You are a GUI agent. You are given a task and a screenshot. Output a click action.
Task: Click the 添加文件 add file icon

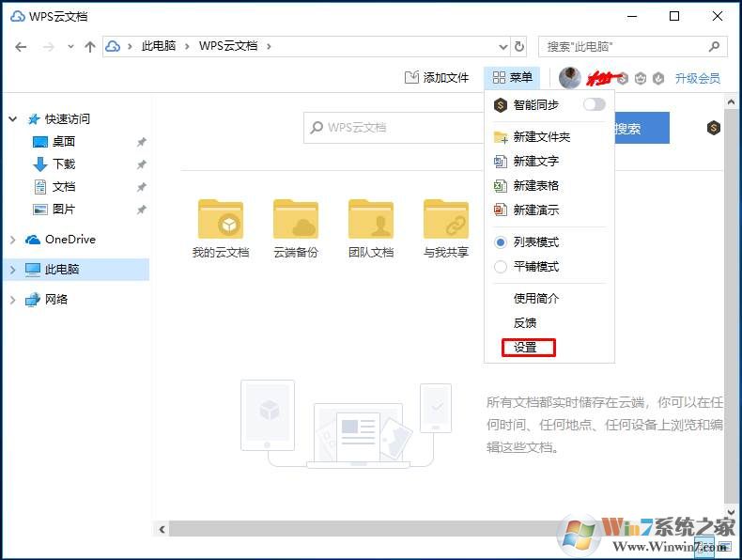(411, 78)
